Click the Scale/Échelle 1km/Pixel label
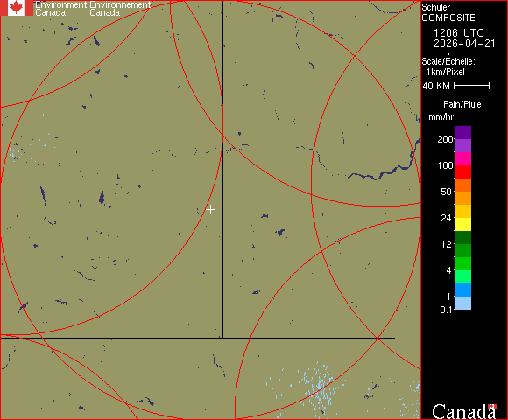 pos(448,66)
